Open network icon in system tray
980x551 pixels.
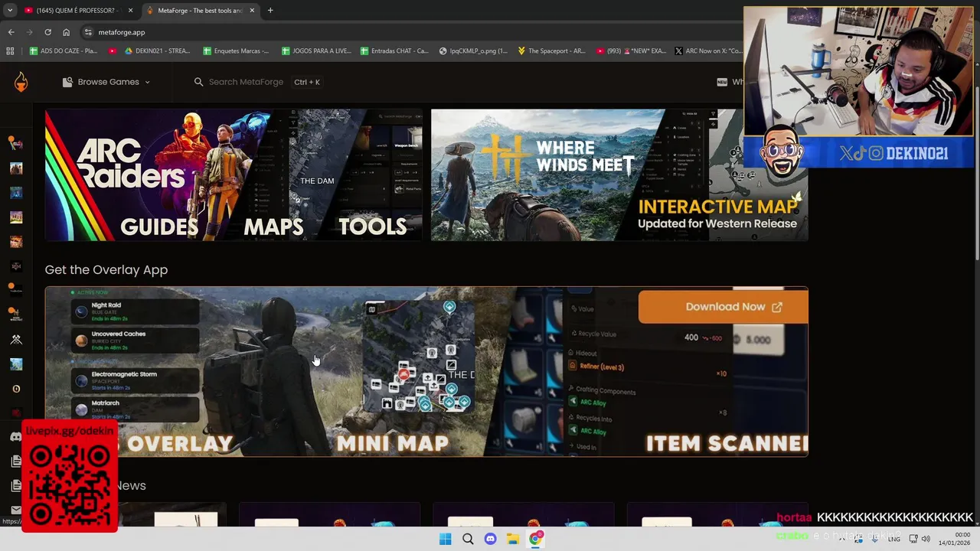click(x=913, y=539)
